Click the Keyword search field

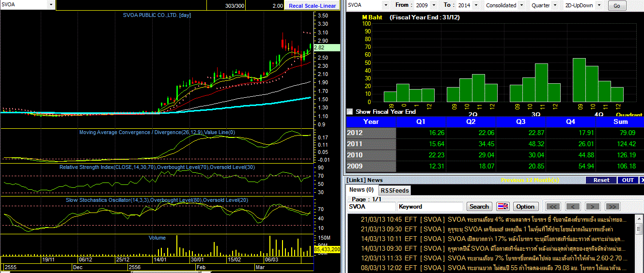pos(430,207)
